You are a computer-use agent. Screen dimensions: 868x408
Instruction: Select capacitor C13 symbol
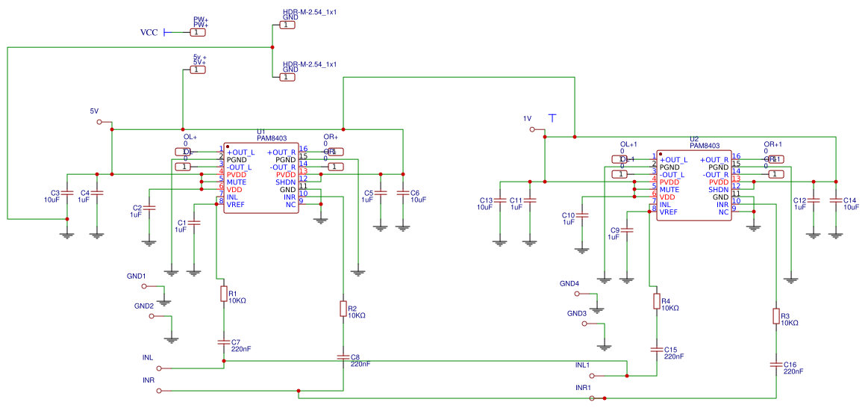[500, 200]
